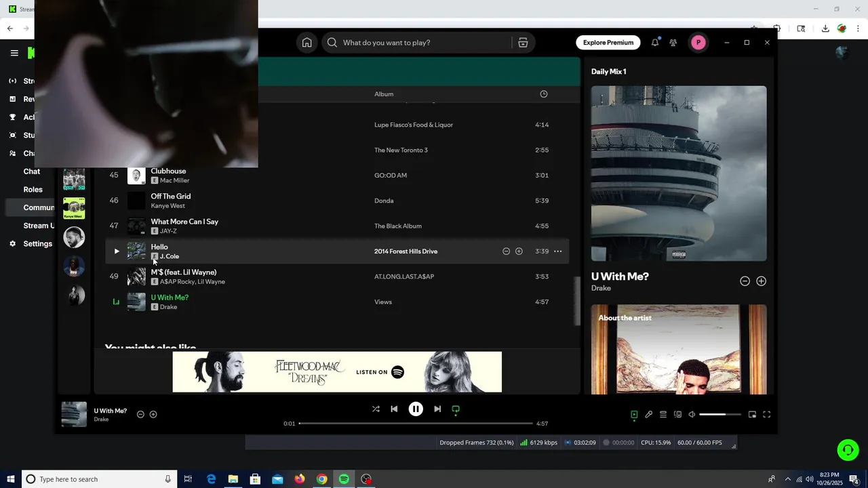Open album 2014 Forest Hills Drive

pos(406,251)
